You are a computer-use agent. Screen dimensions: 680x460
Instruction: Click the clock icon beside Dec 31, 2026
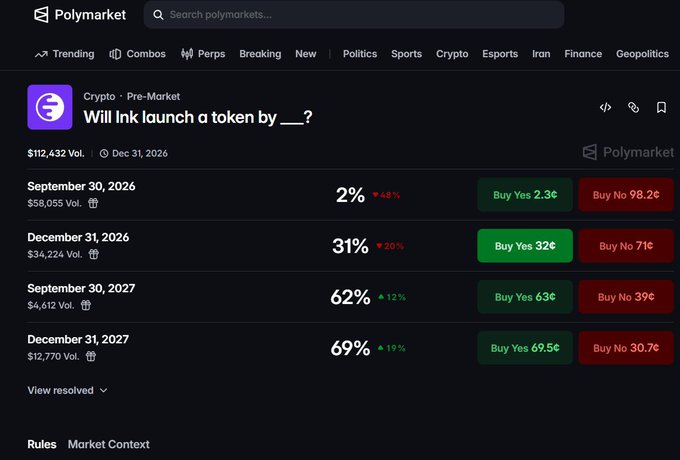pos(104,153)
